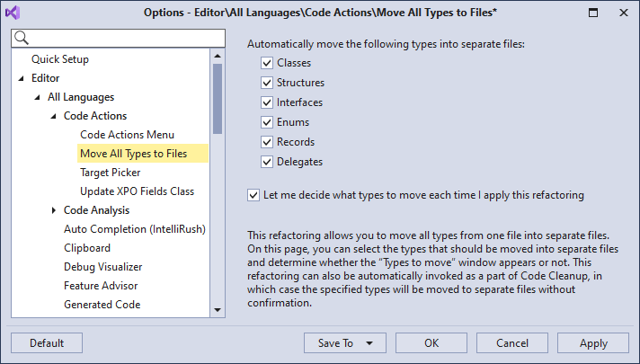Uncheck the Records checkbox
Screen dimensions: 640x364
pyautogui.click(x=267, y=142)
